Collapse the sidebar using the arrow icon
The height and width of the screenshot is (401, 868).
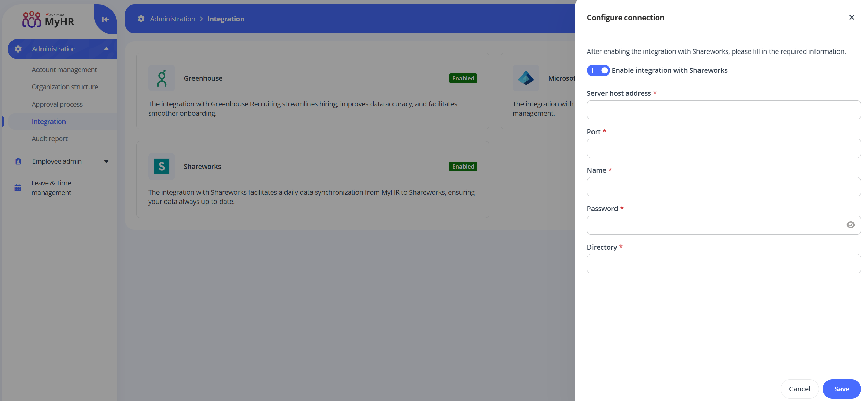pyautogui.click(x=105, y=20)
